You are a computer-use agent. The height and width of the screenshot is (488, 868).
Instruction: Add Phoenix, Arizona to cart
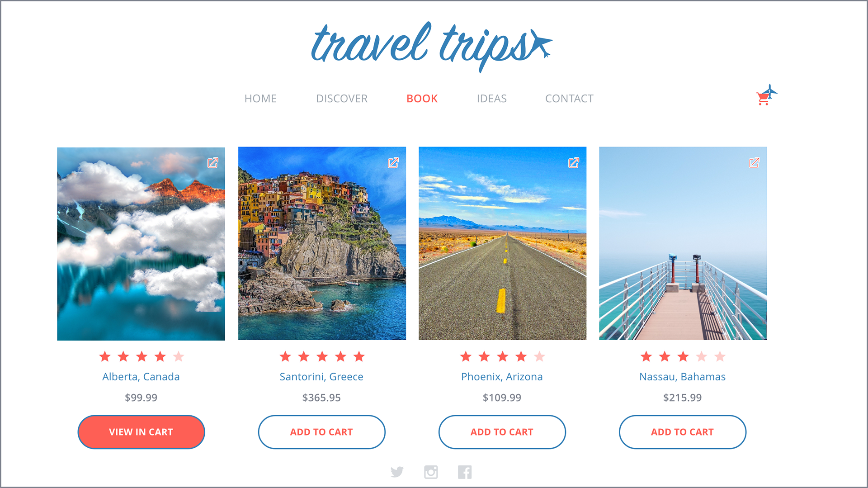coord(502,432)
